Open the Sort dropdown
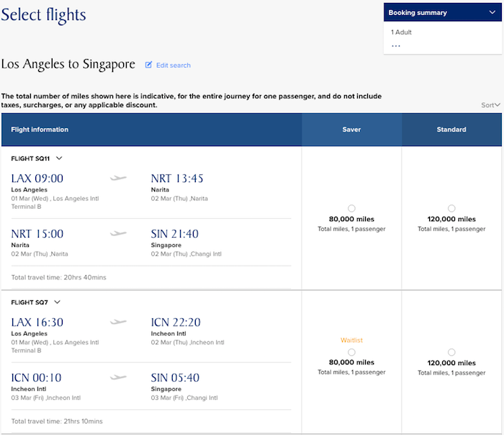Image resolution: width=504 pixels, height=435 pixels. click(x=490, y=105)
